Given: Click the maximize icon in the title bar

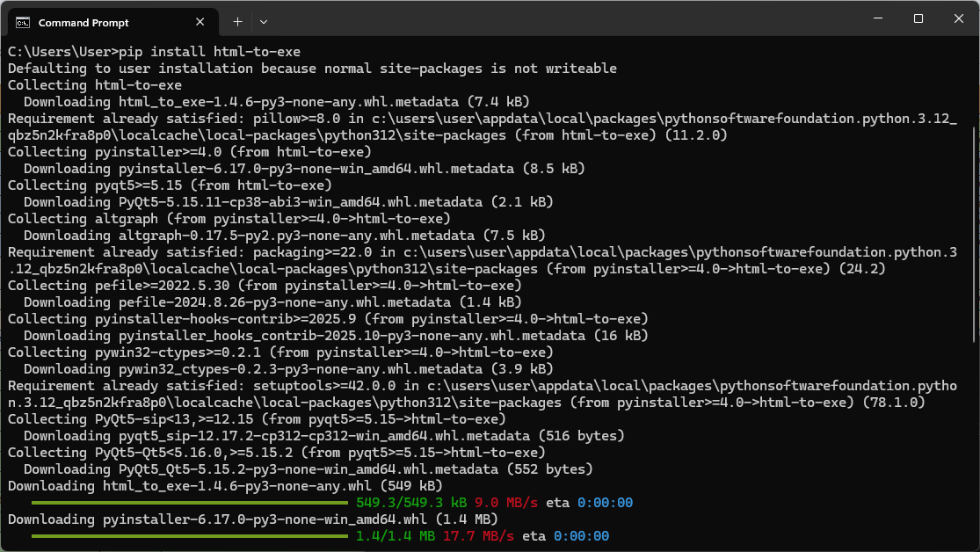Looking at the screenshot, I should [917, 18].
